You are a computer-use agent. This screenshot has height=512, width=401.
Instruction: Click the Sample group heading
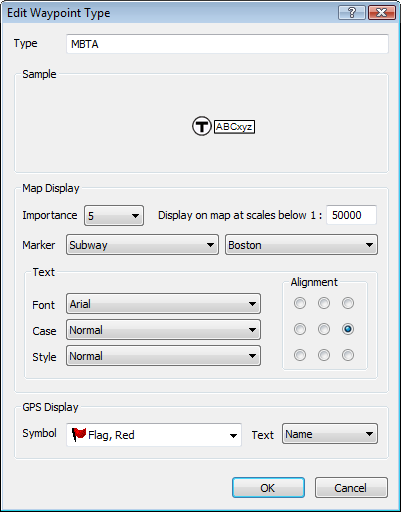point(39,74)
